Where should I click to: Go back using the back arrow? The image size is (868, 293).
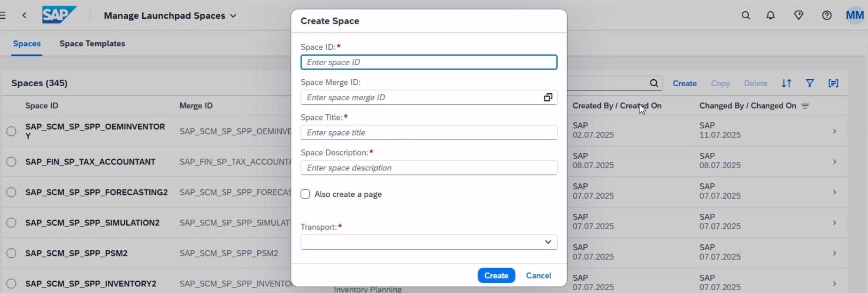coord(24,15)
